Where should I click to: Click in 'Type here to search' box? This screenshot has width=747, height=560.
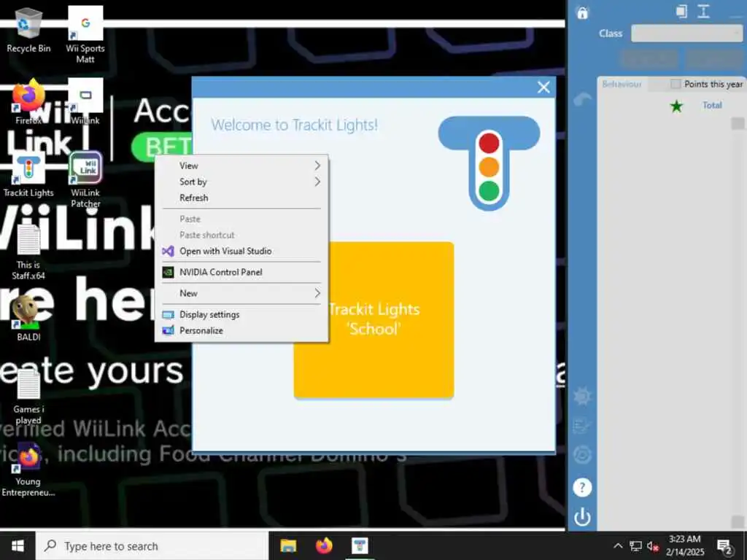click(152, 546)
